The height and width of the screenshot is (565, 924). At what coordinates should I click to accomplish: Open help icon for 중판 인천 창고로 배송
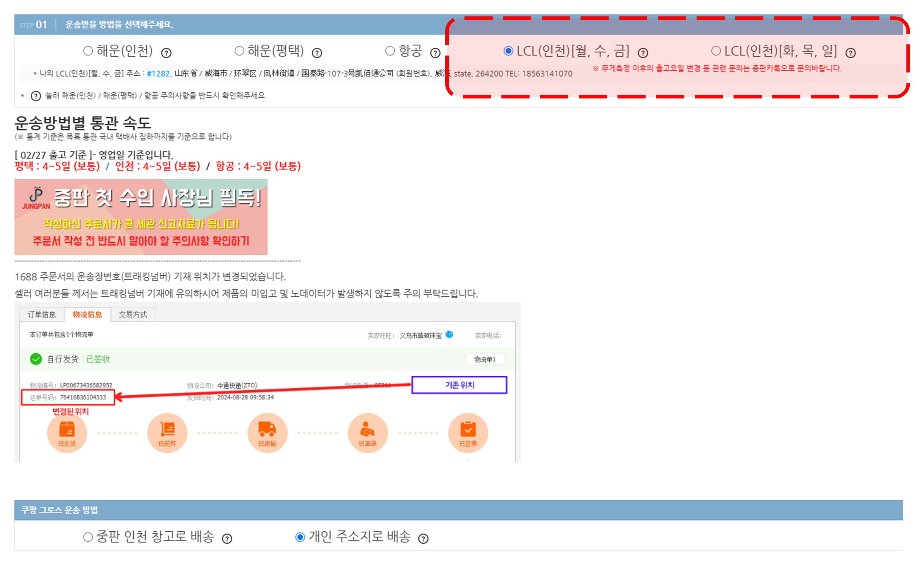tap(227, 539)
